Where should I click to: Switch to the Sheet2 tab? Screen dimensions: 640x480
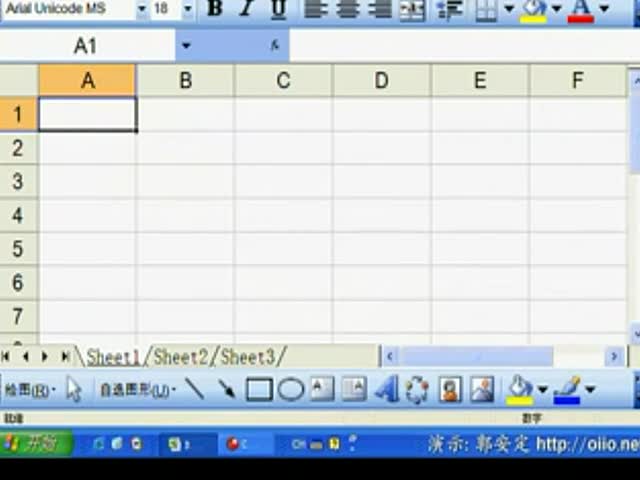[181, 357]
